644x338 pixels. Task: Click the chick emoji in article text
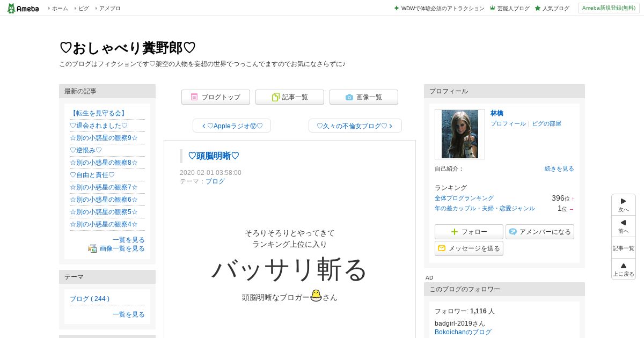(316, 295)
